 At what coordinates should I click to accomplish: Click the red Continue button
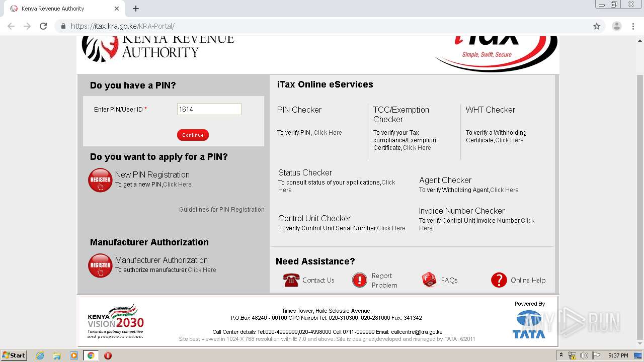(193, 135)
